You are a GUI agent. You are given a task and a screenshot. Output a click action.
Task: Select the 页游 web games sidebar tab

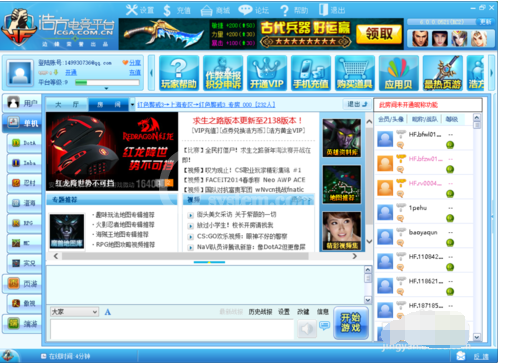[x=22, y=284]
